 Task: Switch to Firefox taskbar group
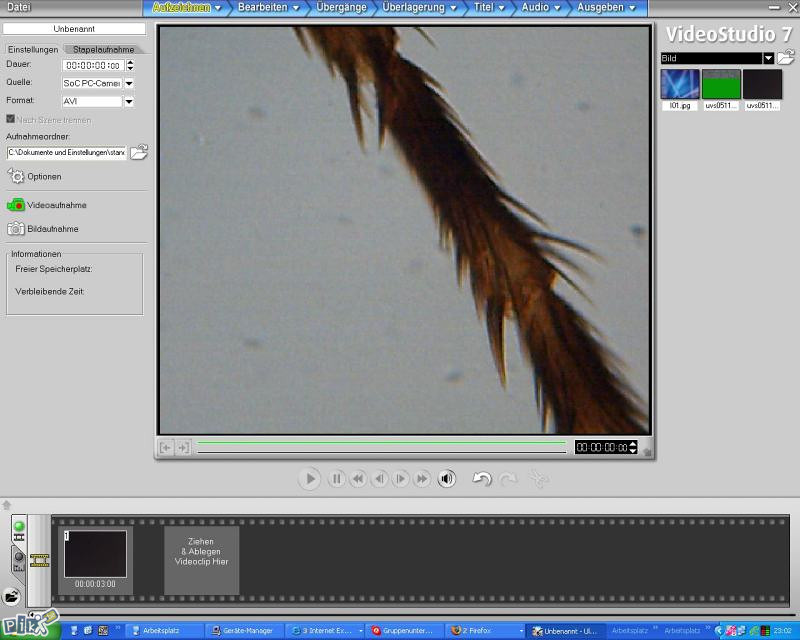pos(484,631)
